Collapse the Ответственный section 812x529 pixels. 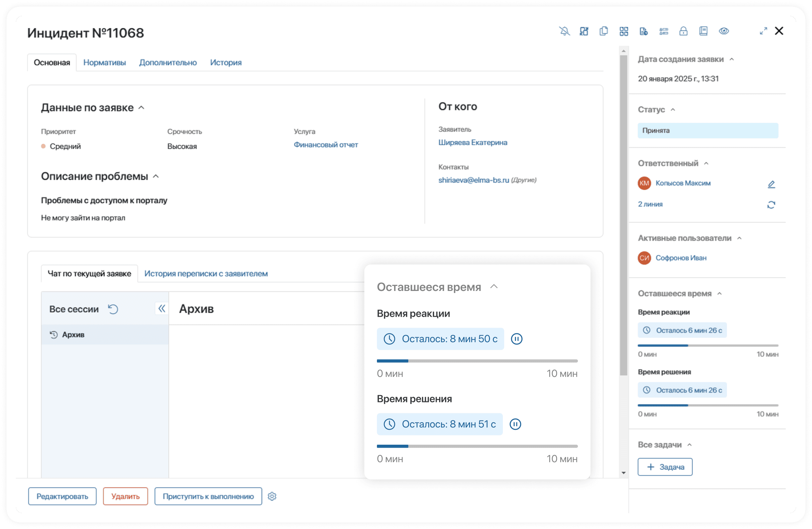point(706,164)
